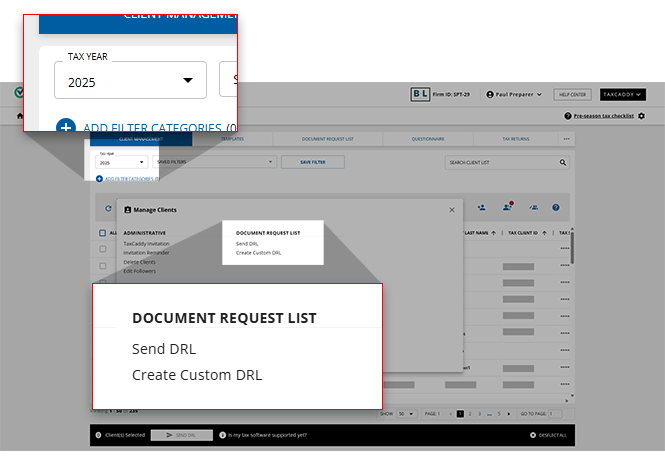665x475 pixels.
Task: Click the BL firm logo
Action: click(x=420, y=94)
